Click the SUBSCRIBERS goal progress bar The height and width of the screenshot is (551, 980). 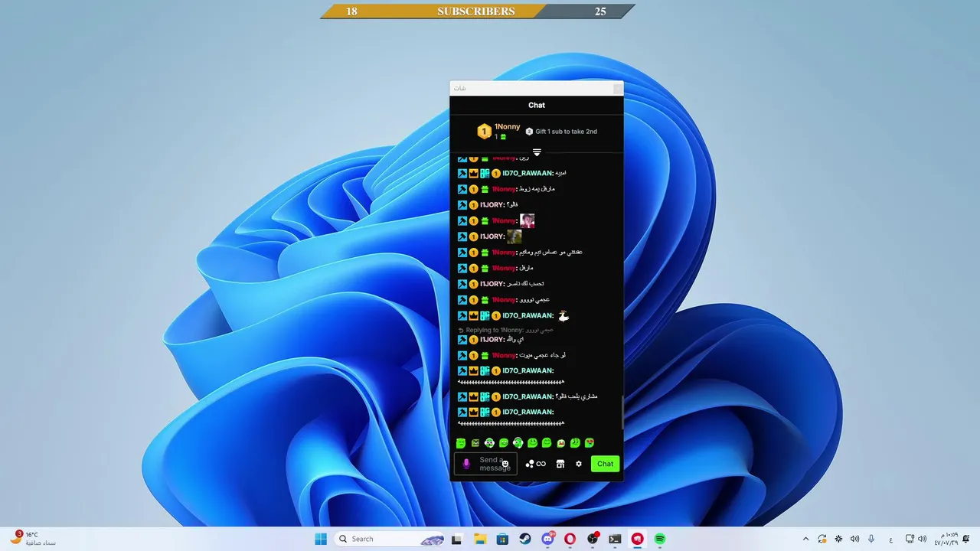coord(478,11)
